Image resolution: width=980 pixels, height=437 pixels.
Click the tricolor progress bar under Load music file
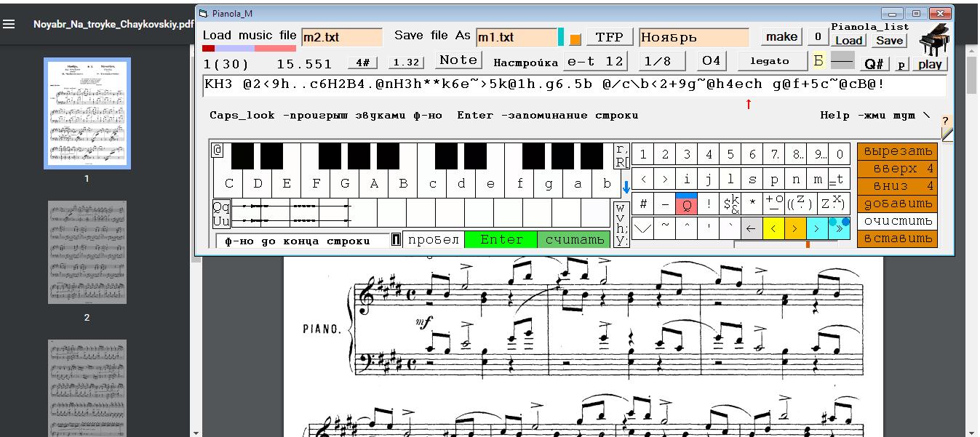(x=249, y=48)
